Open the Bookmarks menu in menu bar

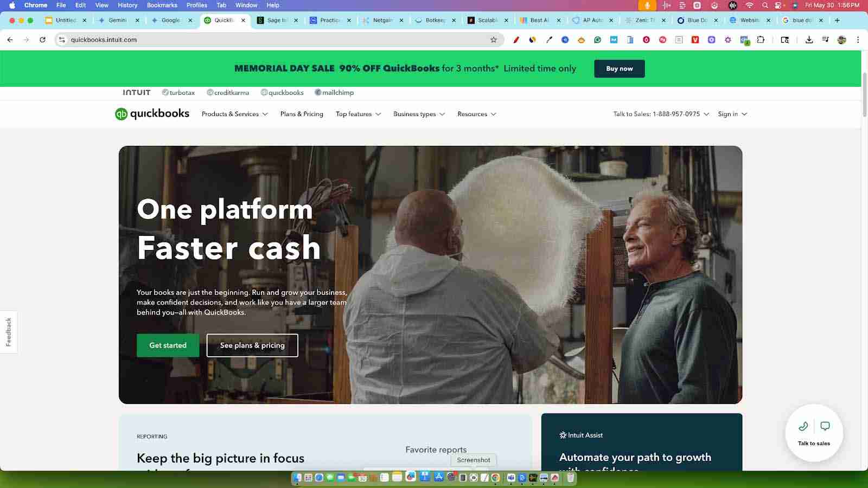(x=162, y=5)
